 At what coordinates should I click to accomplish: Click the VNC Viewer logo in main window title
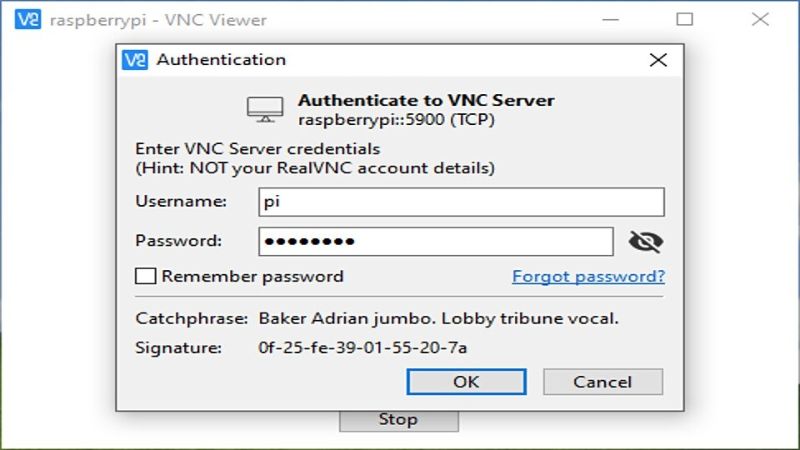pos(26,19)
